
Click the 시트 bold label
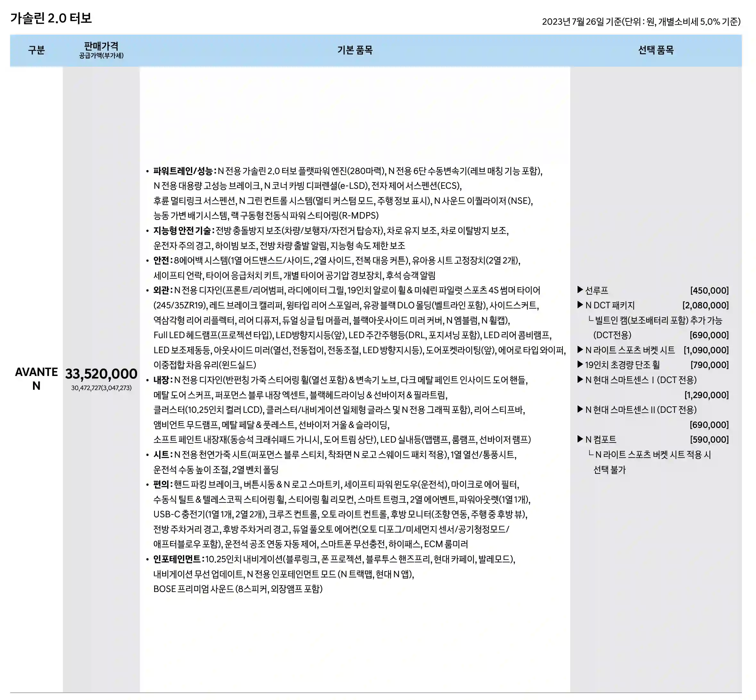tap(163, 454)
